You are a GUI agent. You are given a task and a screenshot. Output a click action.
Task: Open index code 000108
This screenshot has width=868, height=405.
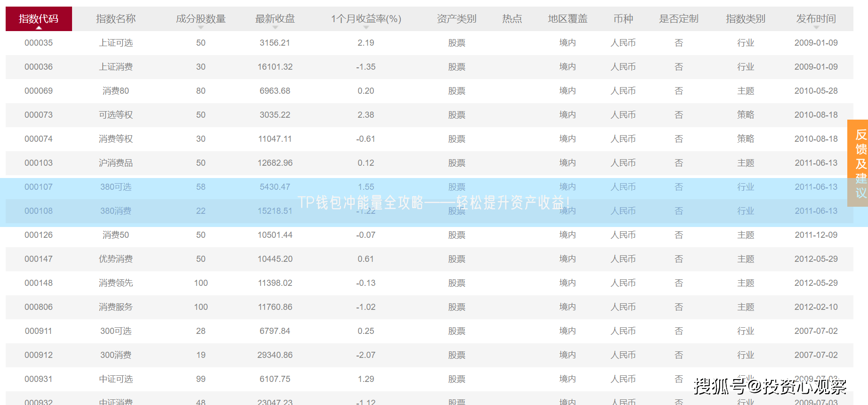coord(39,211)
